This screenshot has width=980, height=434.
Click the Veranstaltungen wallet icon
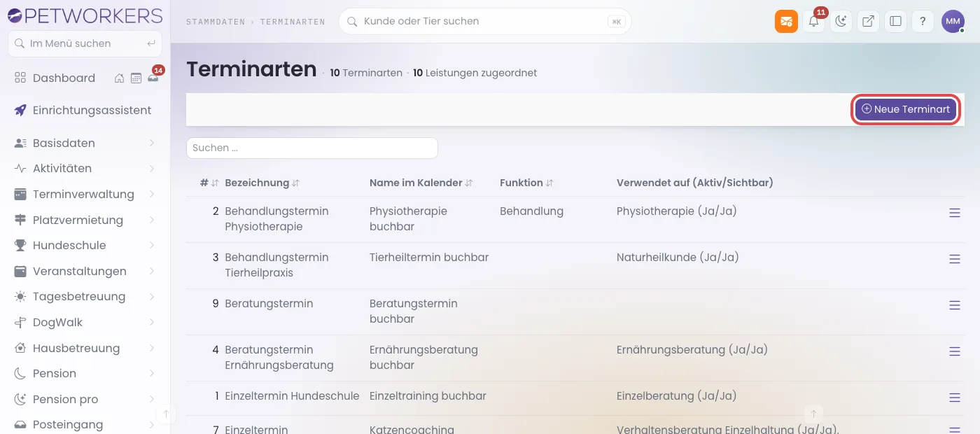(20, 271)
